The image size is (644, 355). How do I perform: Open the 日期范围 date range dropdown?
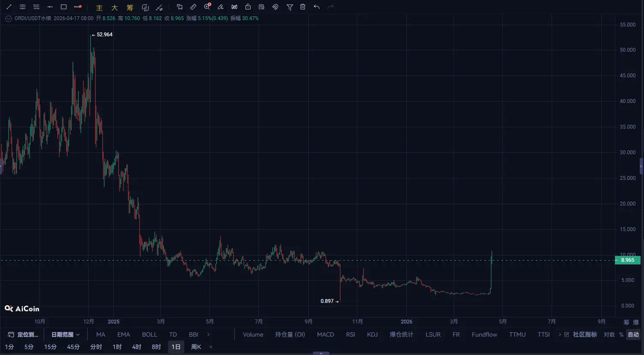(65, 334)
